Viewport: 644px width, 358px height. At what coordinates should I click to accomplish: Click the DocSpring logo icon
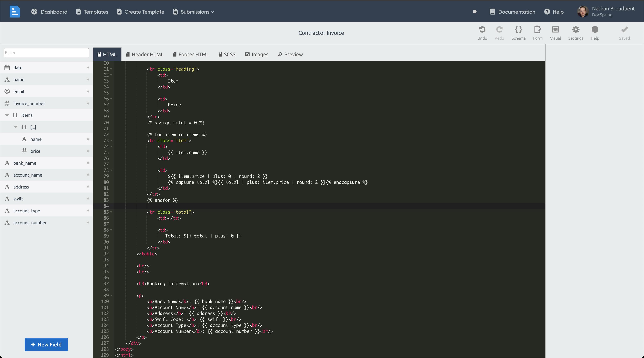15,12
